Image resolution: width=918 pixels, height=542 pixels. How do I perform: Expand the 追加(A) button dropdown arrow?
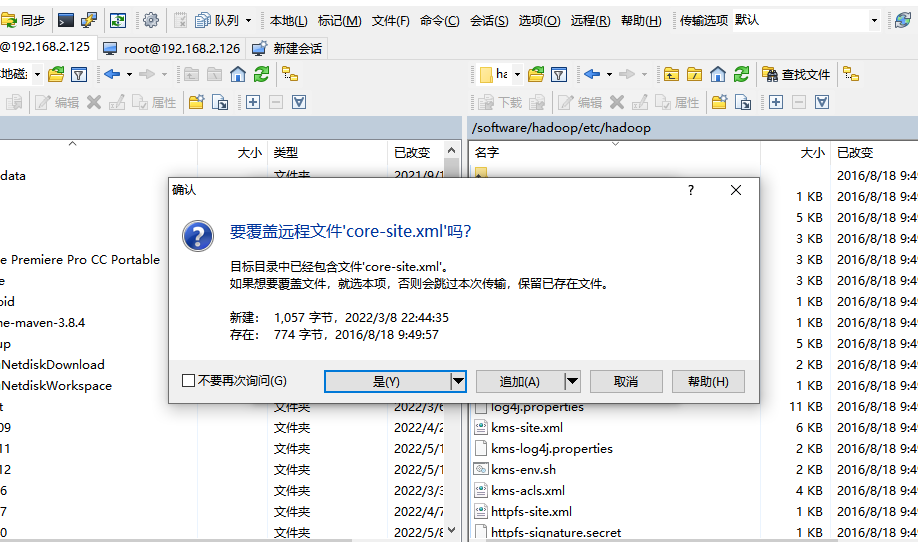pyautogui.click(x=572, y=382)
